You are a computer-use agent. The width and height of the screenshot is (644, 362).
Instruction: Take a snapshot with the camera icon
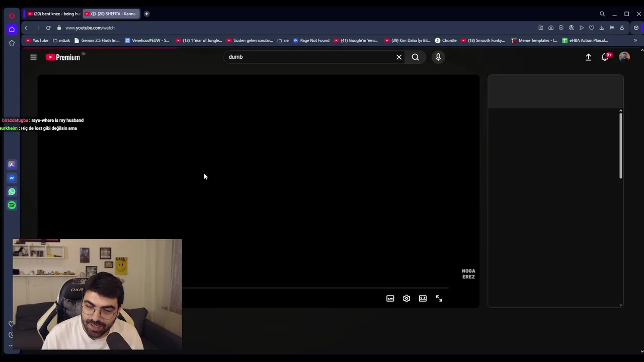click(551, 28)
